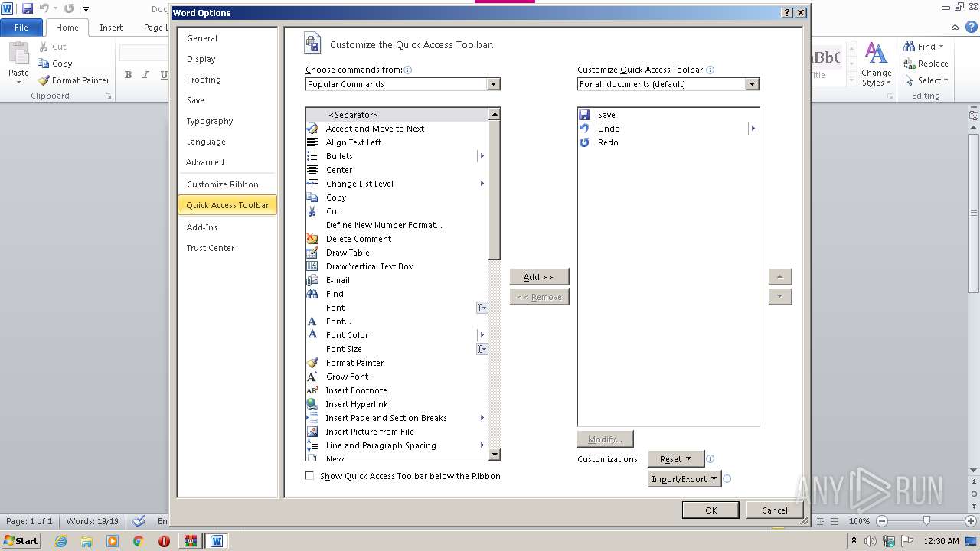This screenshot has width=980, height=551.
Task: Confirm with the OK button
Action: click(x=710, y=510)
